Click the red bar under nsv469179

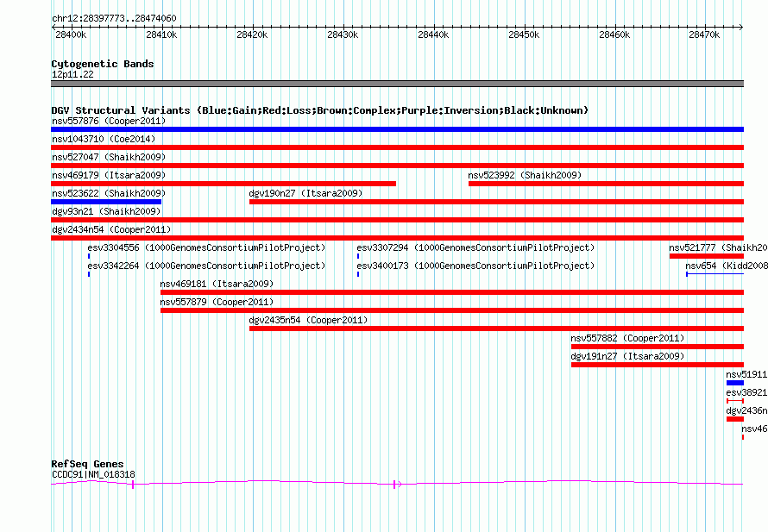pyautogui.click(x=223, y=184)
